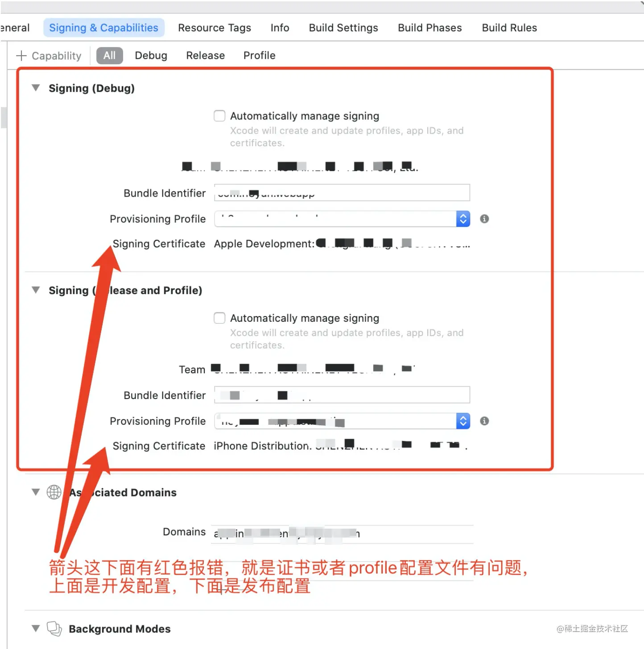Viewport: 644px width, 649px height.
Task: Click the Background Modes icon
Action: tap(54, 628)
